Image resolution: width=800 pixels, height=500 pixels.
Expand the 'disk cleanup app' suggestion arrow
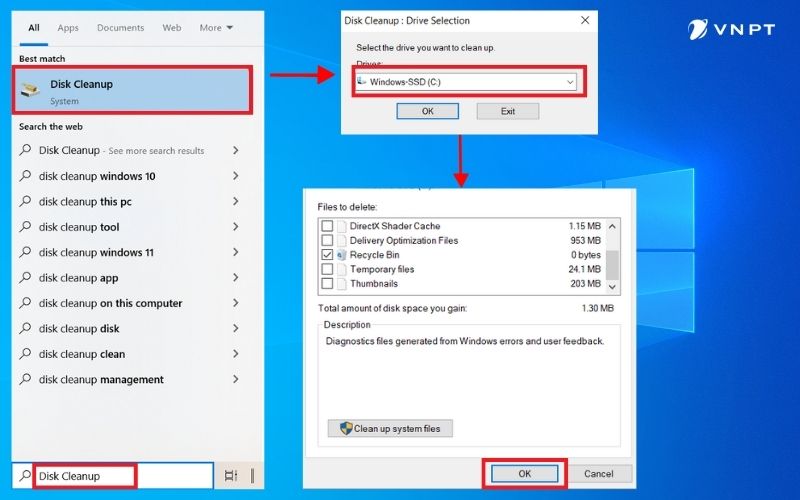pyautogui.click(x=235, y=278)
